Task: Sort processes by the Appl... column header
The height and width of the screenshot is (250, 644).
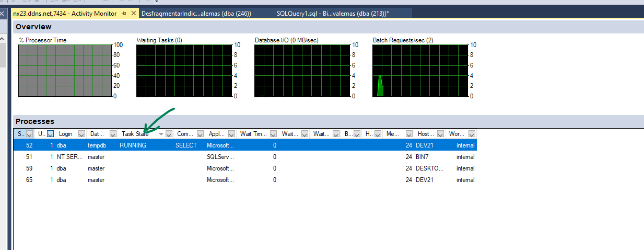Action: pos(217,134)
